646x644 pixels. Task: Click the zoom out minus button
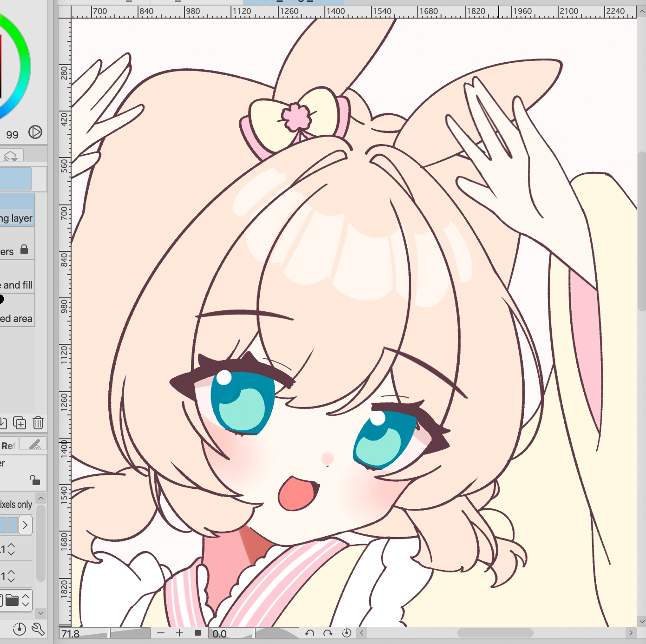tap(161, 633)
